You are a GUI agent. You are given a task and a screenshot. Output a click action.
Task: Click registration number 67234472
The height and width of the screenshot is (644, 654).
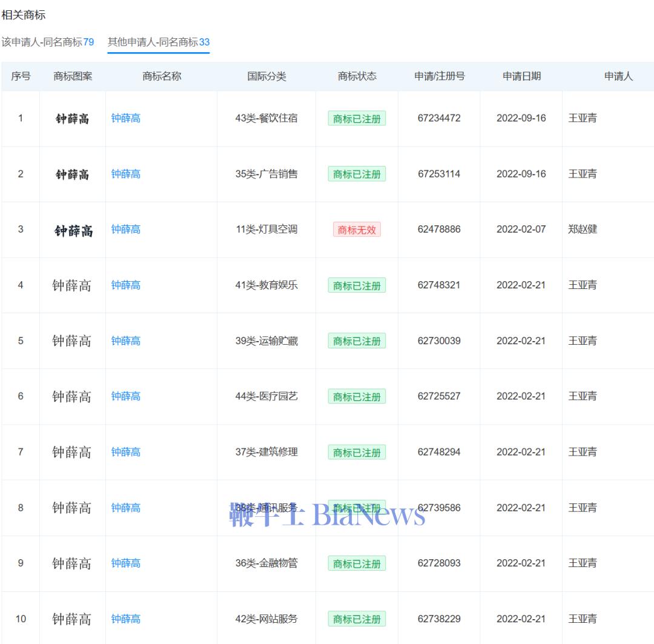439,118
